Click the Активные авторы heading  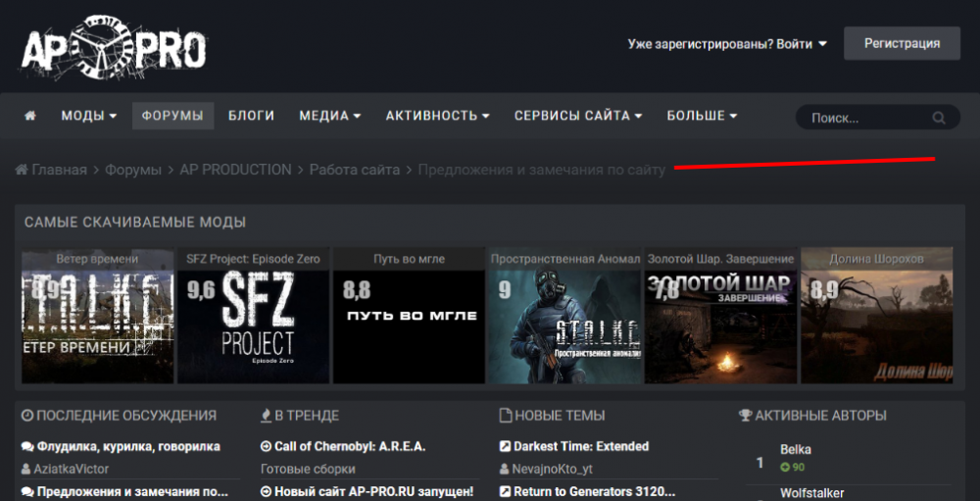[820, 416]
